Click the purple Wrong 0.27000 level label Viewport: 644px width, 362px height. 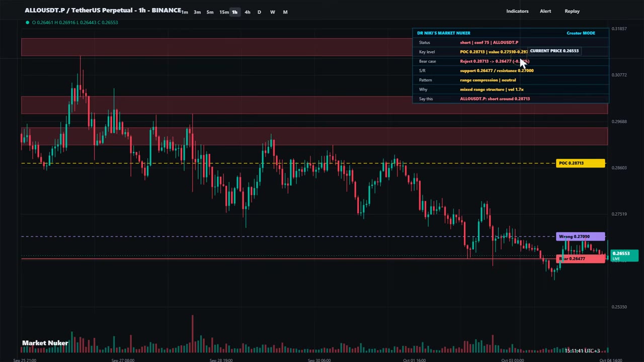click(581, 236)
